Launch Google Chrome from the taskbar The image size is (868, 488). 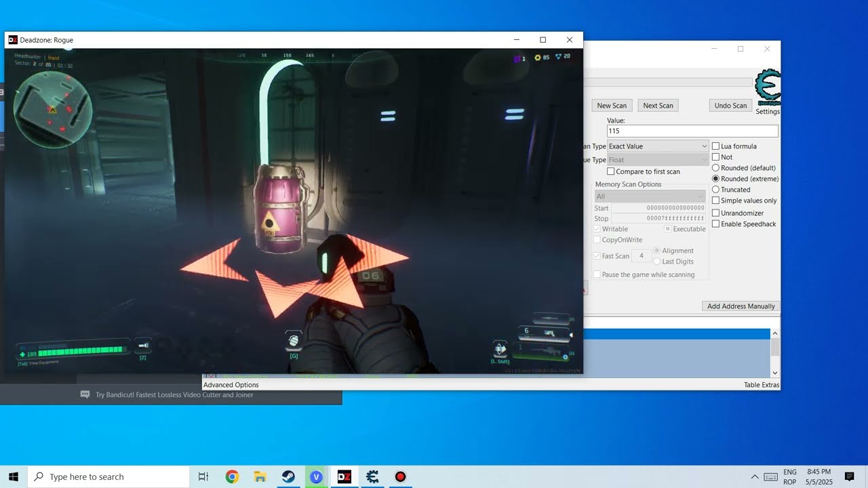tap(232, 476)
